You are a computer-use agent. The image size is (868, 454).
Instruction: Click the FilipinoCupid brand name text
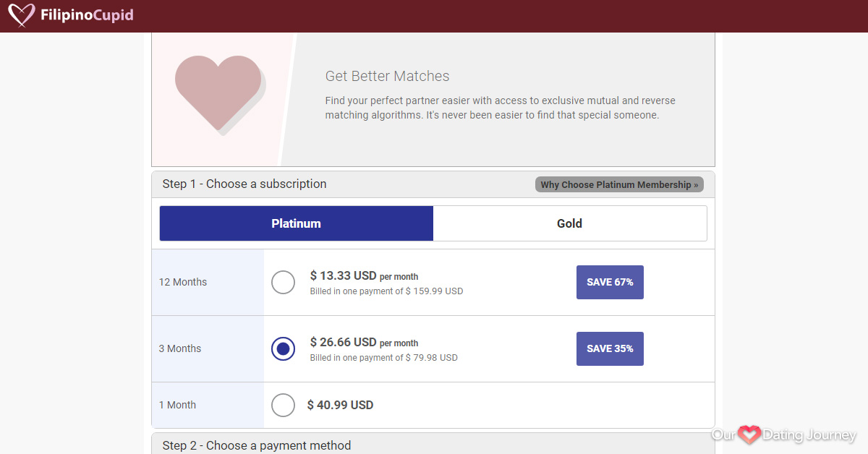click(87, 15)
